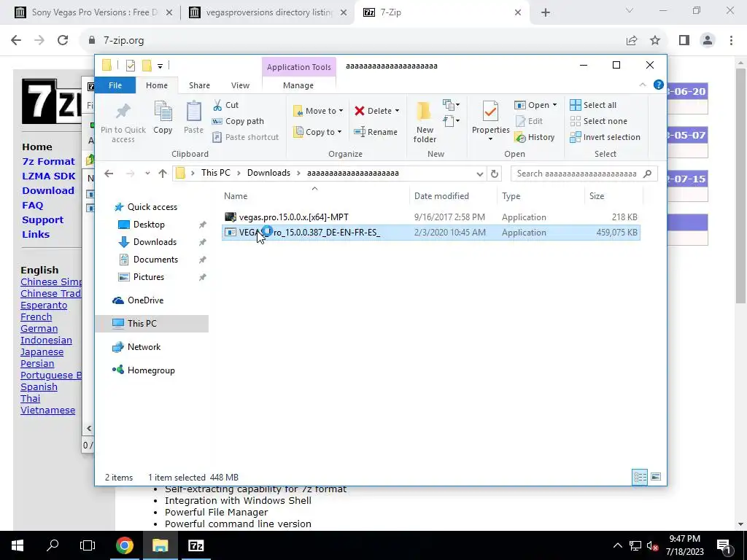This screenshot has width=747, height=560.
Task: Open the 7-Zip taskbar icon
Action: click(x=196, y=545)
